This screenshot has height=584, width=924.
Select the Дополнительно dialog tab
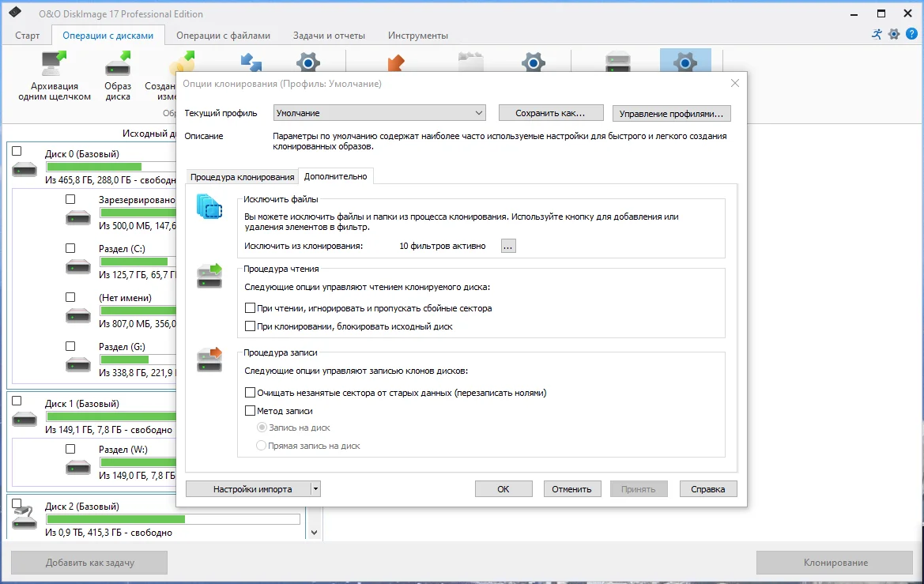pyautogui.click(x=335, y=176)
